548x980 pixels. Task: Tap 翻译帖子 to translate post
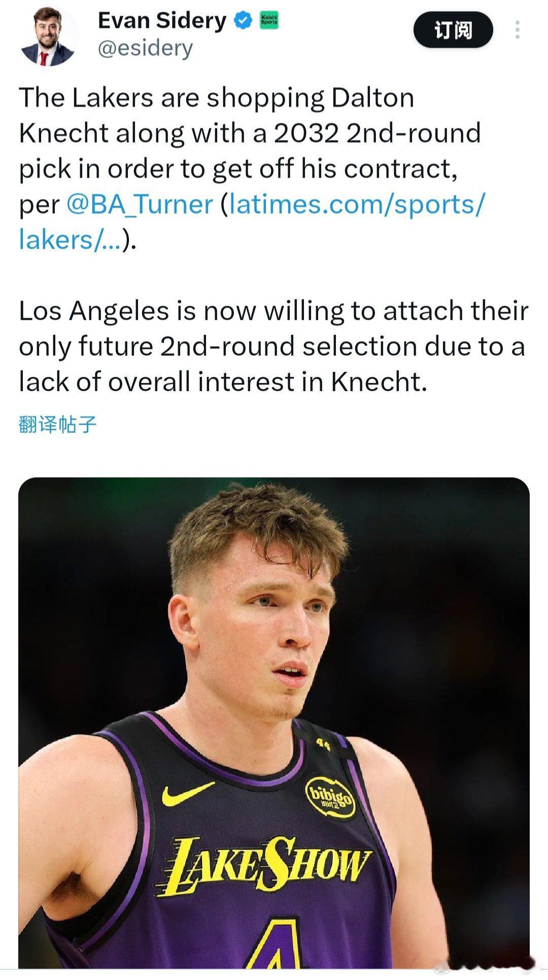(x=57, y=424)
